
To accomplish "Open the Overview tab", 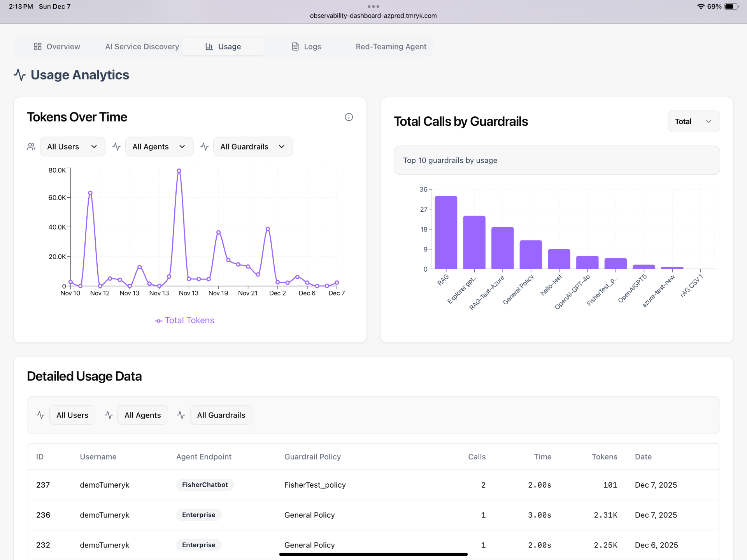I will (x=57, y=46).
